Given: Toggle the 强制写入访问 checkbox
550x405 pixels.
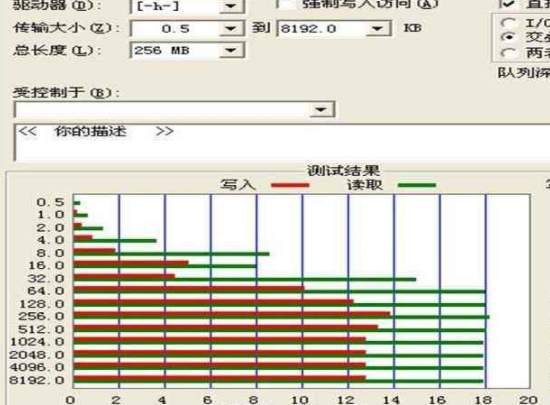Looking at the screenshot, I should 286,4.
